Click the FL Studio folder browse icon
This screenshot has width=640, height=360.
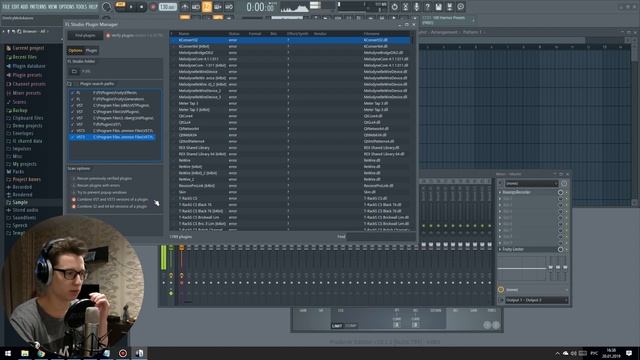pos(74,71)
